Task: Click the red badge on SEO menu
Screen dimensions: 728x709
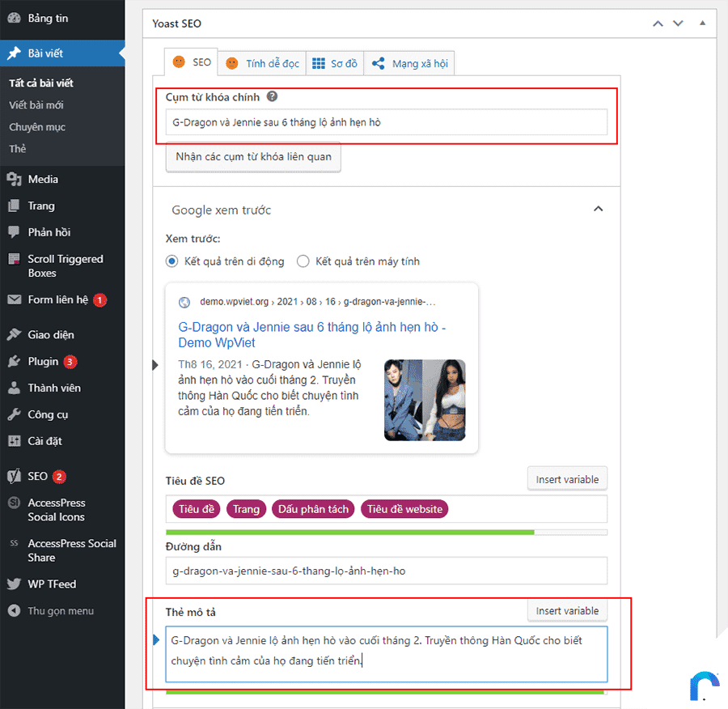Action: click(59, 476)
